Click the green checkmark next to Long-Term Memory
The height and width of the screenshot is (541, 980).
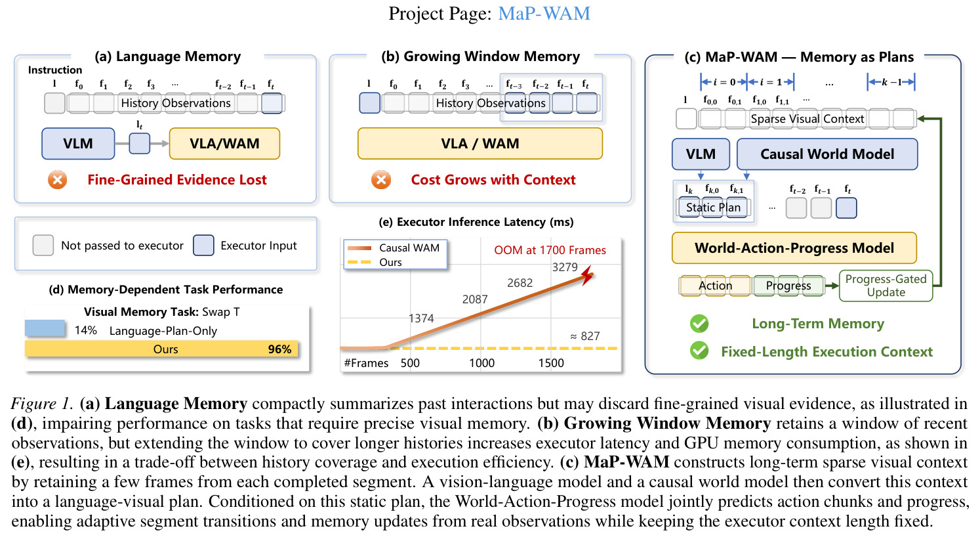point(699,324)
